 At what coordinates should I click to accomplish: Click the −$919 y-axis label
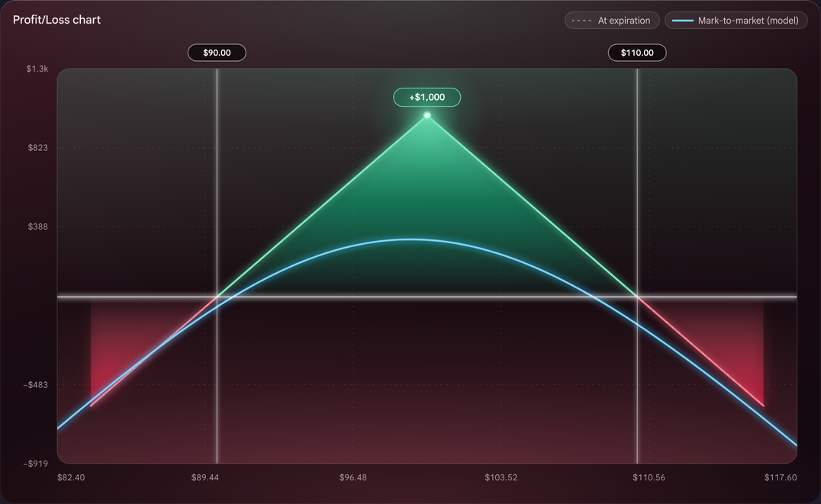(x=36, y=464)
